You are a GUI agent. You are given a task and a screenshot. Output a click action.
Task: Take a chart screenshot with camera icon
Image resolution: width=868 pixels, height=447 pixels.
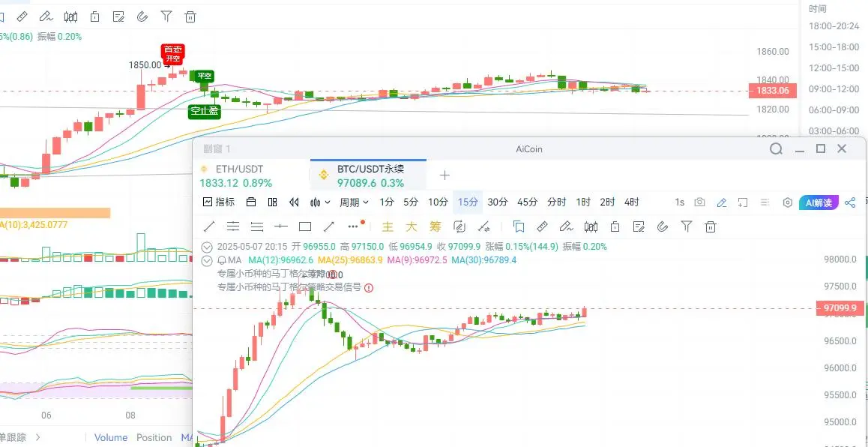coord(699,202)
